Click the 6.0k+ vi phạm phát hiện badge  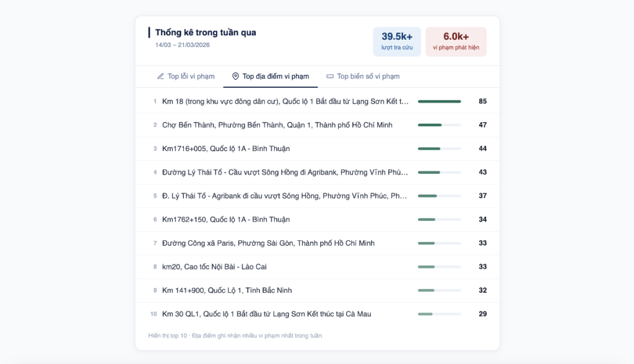(456, 41)
